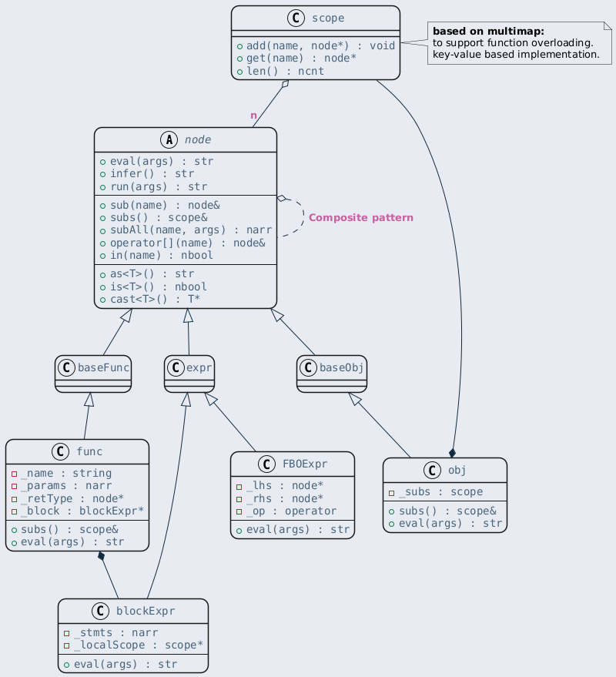
Task: Click the filled diamond under func class
Action: coord(102,555)
